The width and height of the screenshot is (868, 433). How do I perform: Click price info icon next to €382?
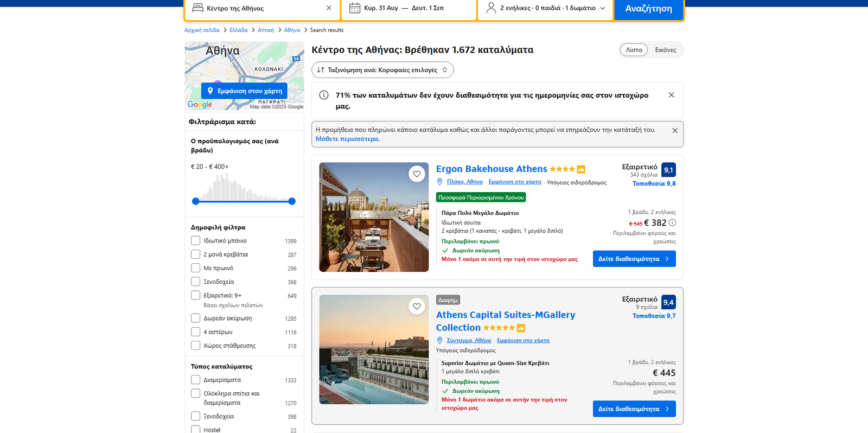pyautogui.click(x=672, y=223)
